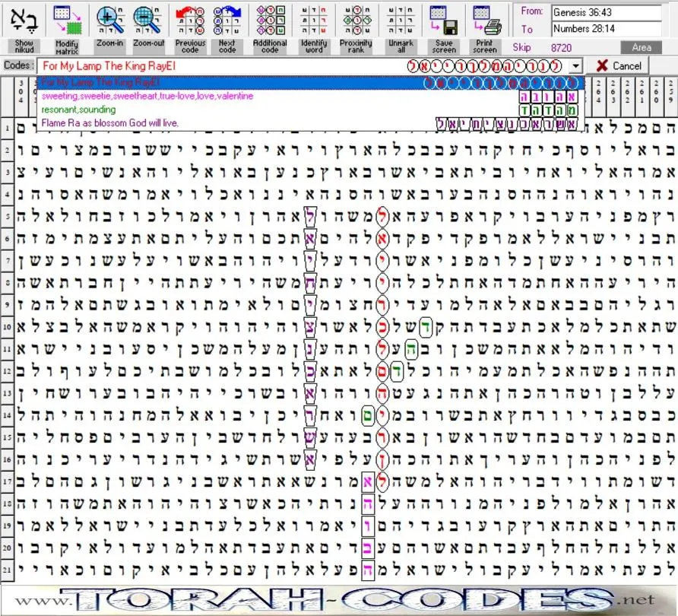Select the 'resonant, sounding' code entry
The width and height of the screenshot is (678, 616).
tap(310, 110)
